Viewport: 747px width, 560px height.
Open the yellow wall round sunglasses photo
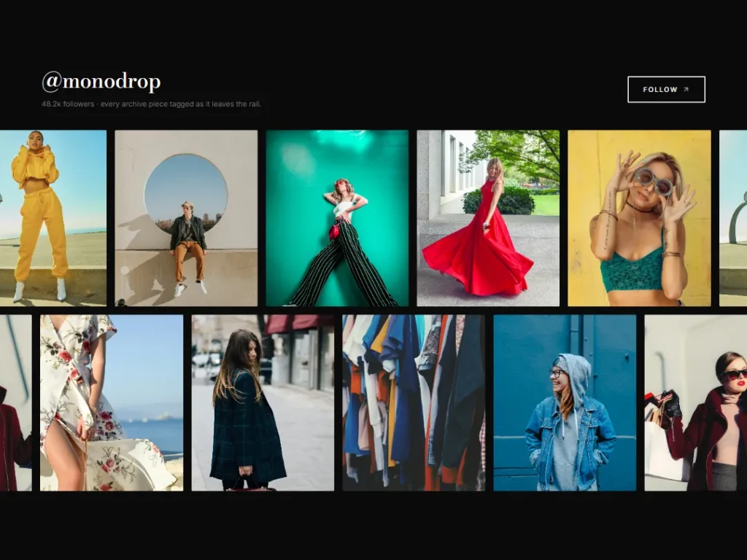coord(639,218)
